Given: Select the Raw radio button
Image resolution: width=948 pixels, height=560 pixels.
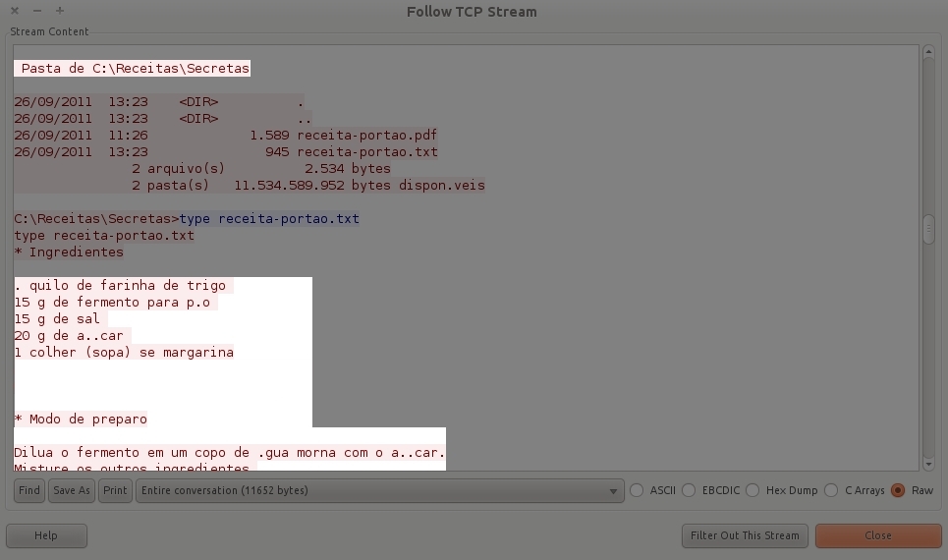Looking at the screenshot, I should tap(899, 490).
